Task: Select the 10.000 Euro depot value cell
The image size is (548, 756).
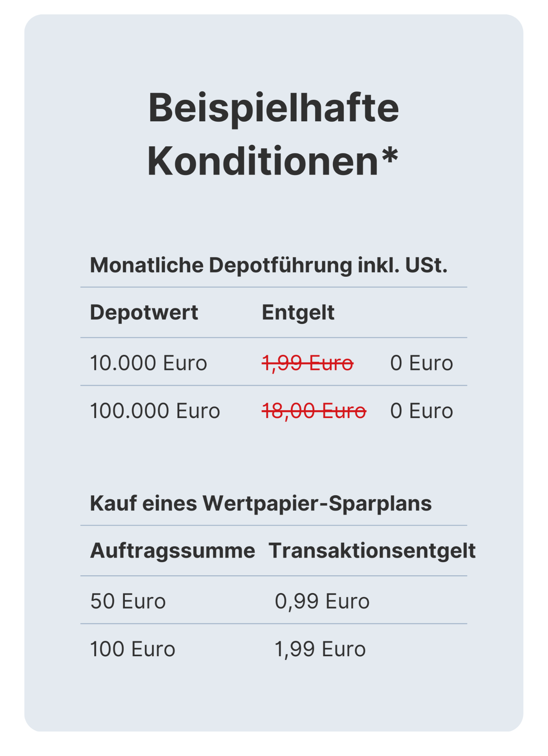Action: 149,363
